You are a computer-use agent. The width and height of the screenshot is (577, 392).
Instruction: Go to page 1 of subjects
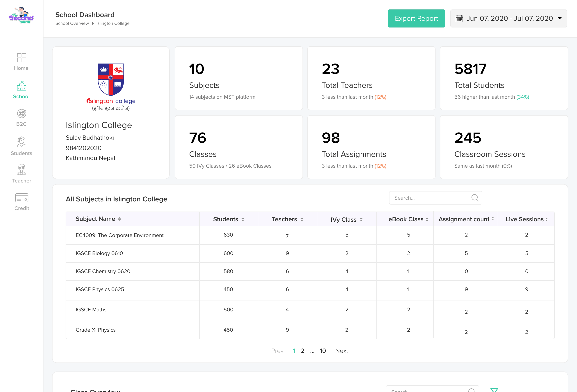294,351
